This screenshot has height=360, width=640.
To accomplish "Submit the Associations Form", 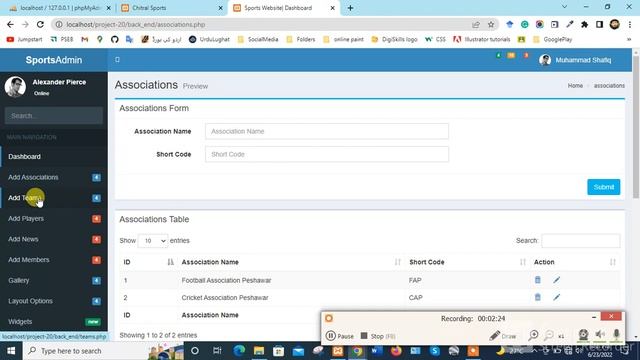I will point(604,187).
